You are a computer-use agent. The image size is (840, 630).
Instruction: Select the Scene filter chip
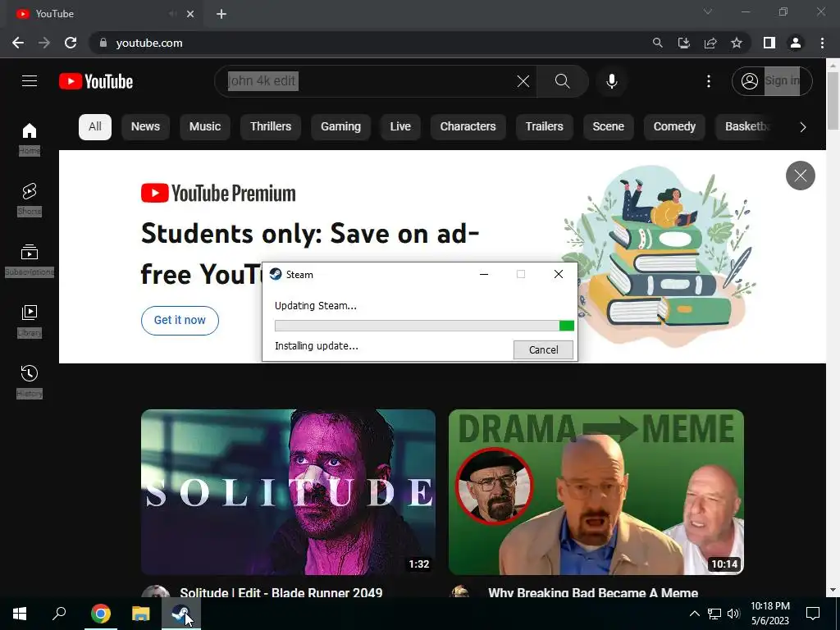click(608, 127)
